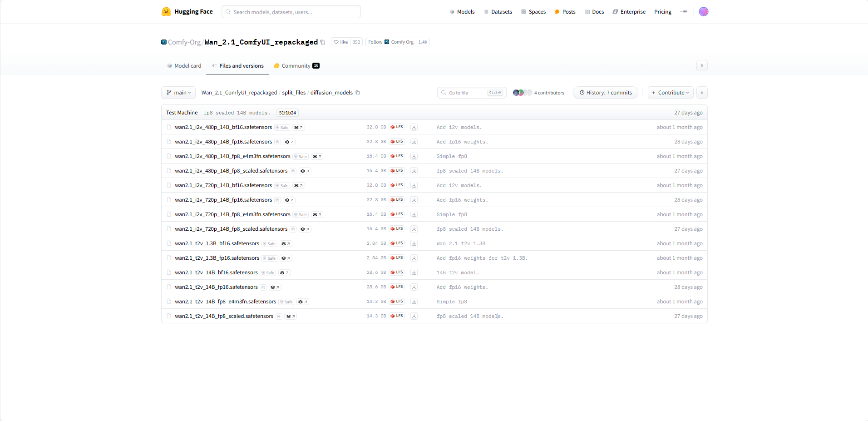
Task: Click the like count 392
Action: point(356,42)
